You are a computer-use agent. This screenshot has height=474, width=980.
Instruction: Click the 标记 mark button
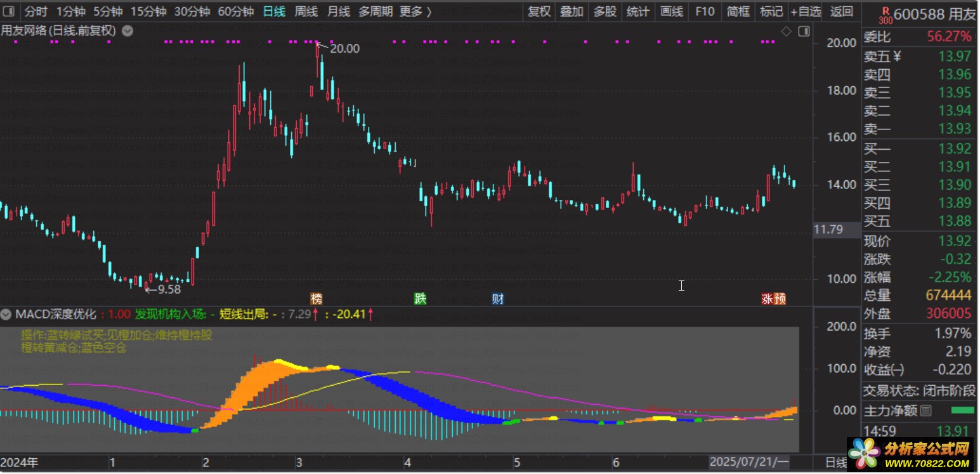(771, 11)
